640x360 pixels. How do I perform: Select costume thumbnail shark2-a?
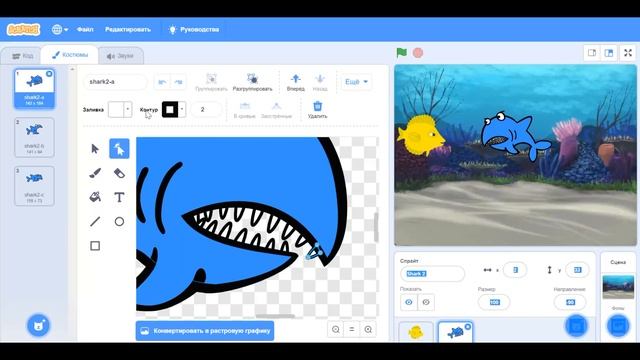pyautogui.click(x=34, y=89)
